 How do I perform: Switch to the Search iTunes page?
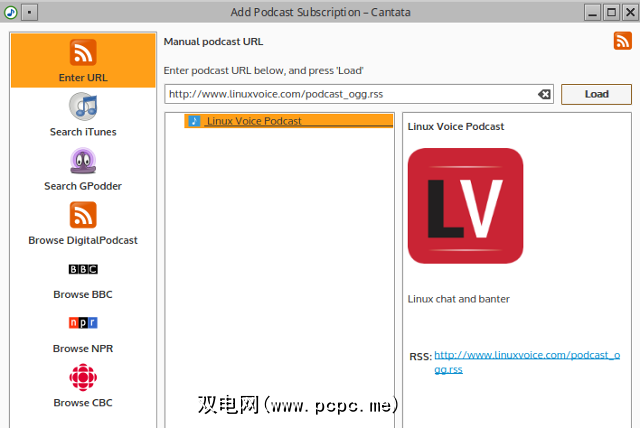(83, 132)
